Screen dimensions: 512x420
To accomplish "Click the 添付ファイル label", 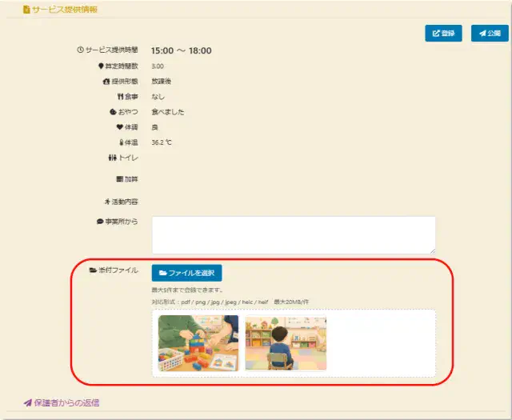I will coord(118,270).
